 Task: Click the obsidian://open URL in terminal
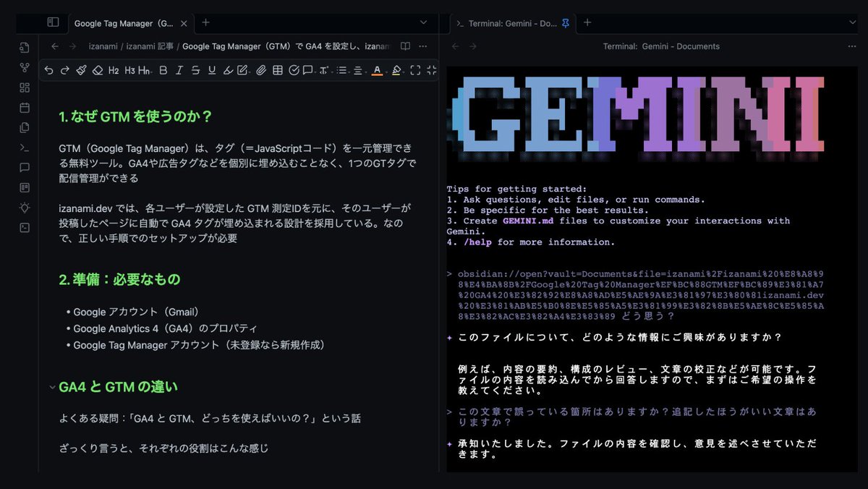coord(641,295)
